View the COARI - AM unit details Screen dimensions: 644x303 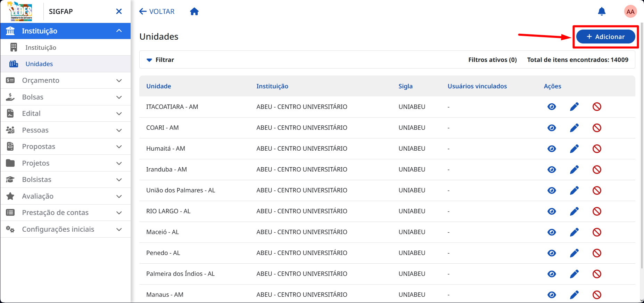[x=552, y=128]
